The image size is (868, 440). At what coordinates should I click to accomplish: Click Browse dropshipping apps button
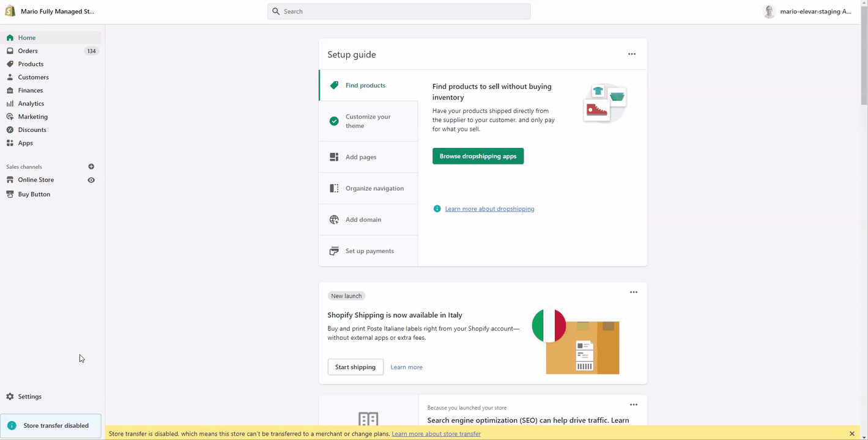[x=478, y=156]
